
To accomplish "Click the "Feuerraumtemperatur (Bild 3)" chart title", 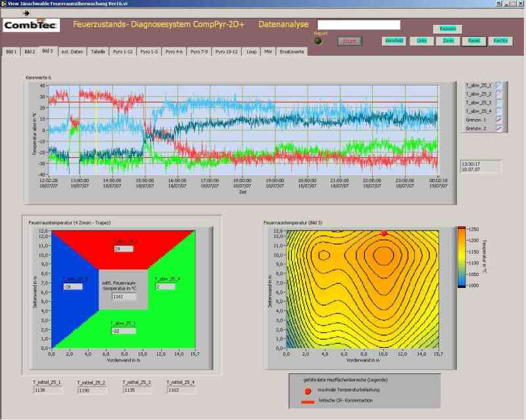I will 293,223.
